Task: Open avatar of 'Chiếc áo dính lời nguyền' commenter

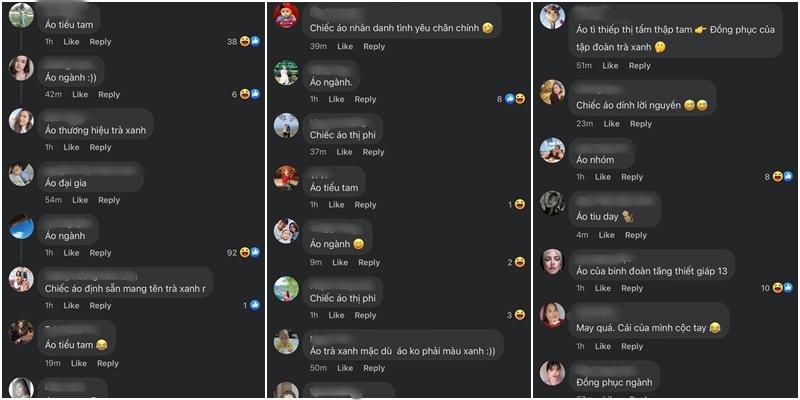Action: (553, 92)
